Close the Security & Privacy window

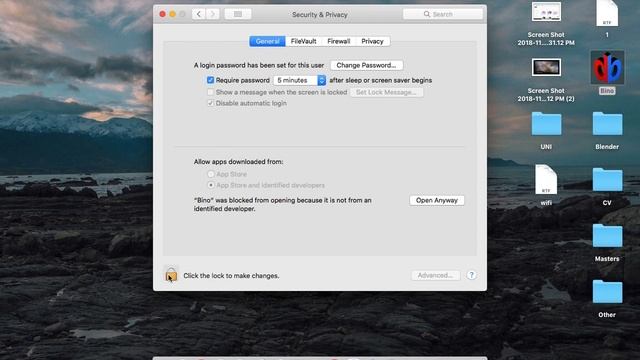point(162,14)
